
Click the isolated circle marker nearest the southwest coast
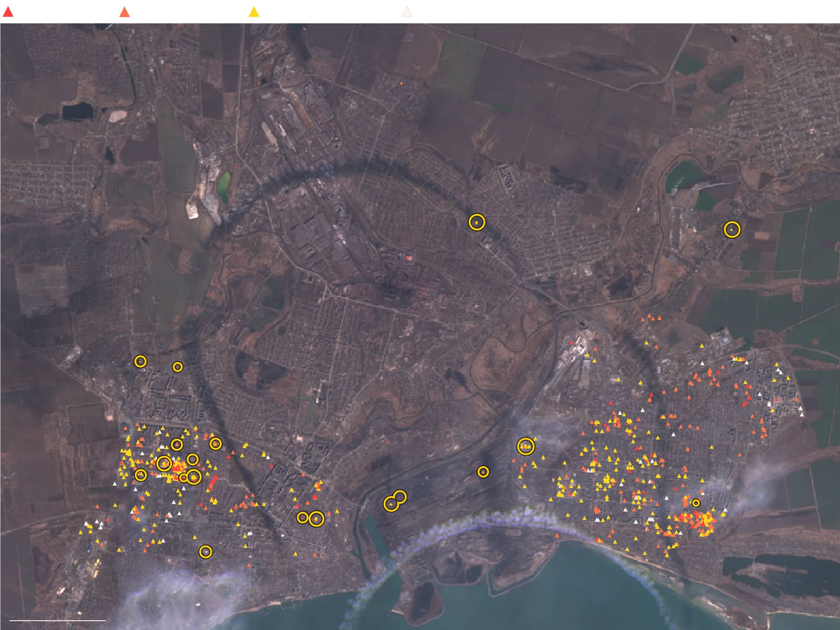click(205, 552)
